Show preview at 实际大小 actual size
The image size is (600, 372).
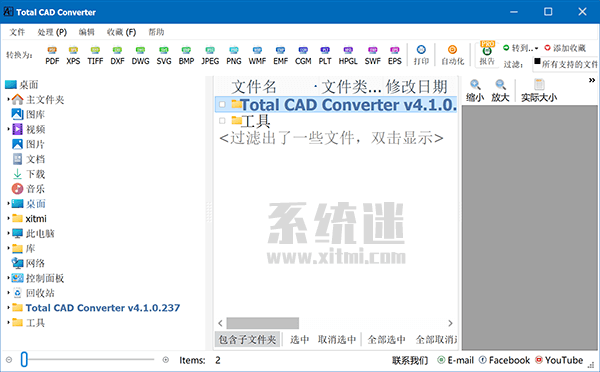(539, 91)
